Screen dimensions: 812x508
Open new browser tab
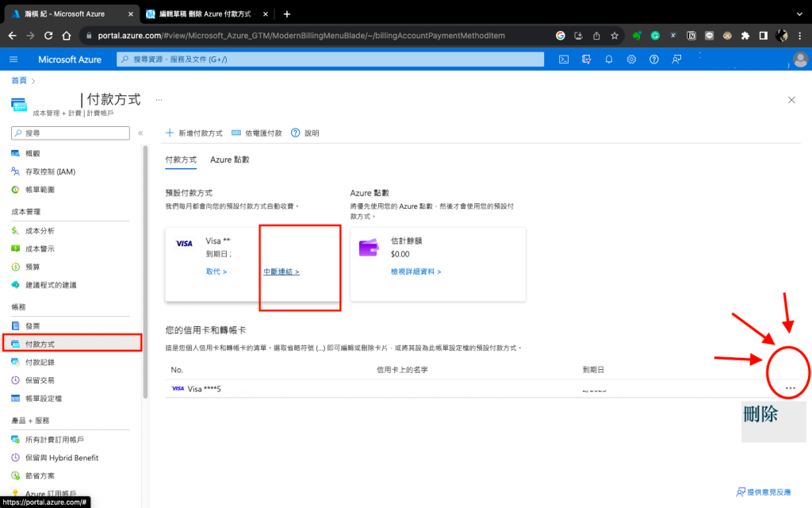coord(287,14)
